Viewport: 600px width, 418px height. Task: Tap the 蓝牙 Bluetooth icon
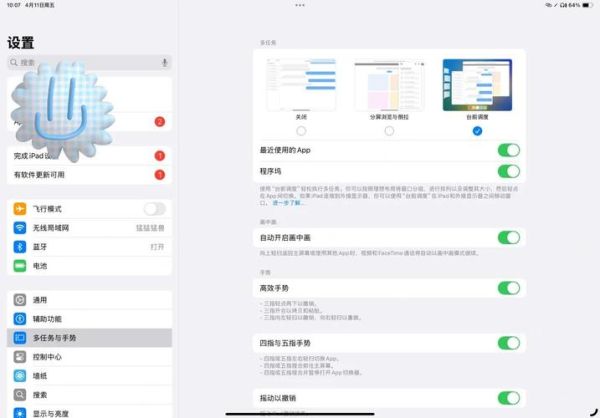pos(20,247)
